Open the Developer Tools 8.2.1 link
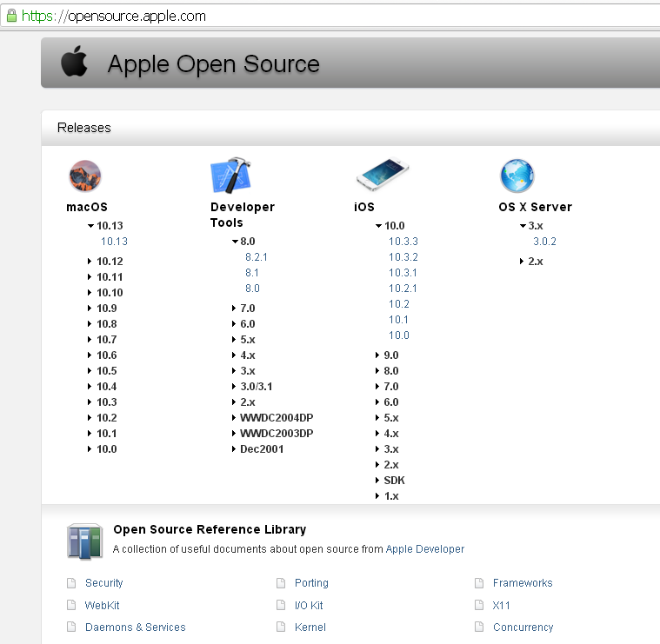 coord(257,257)
